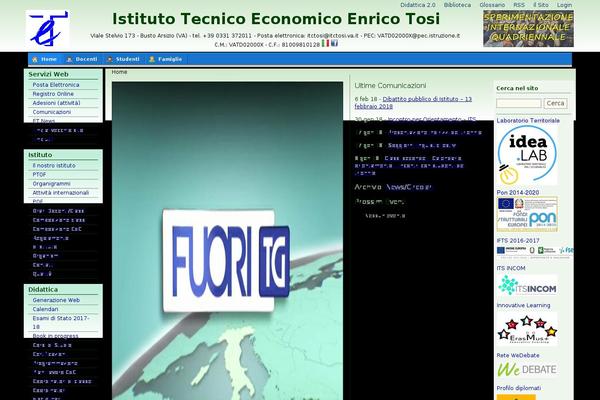Open Attività internazionali link

coord(60,193)
